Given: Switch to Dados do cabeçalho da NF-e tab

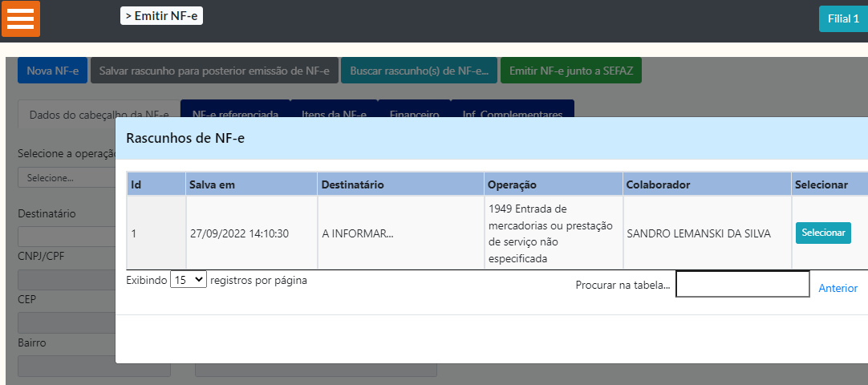Looking at the screenshot, I should (x=99, y=114).
